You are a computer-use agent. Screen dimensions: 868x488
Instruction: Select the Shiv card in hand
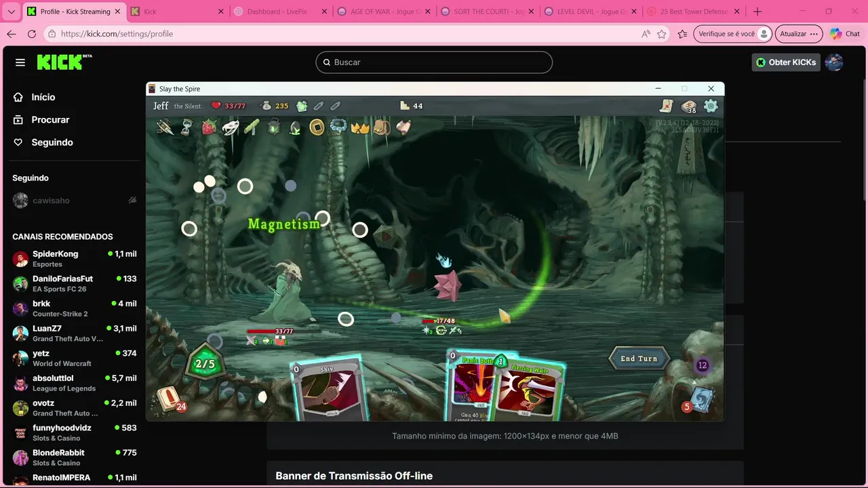[x=330, y=390]
